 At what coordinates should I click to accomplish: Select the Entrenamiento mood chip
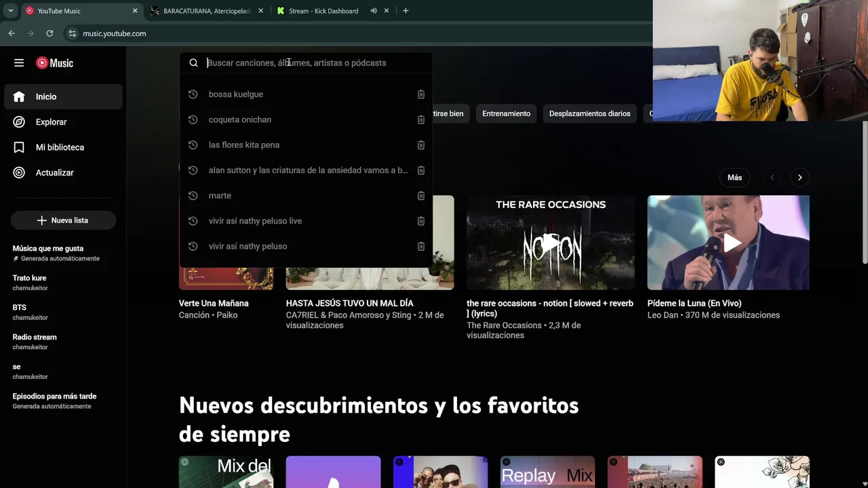[x=507, y=114]
